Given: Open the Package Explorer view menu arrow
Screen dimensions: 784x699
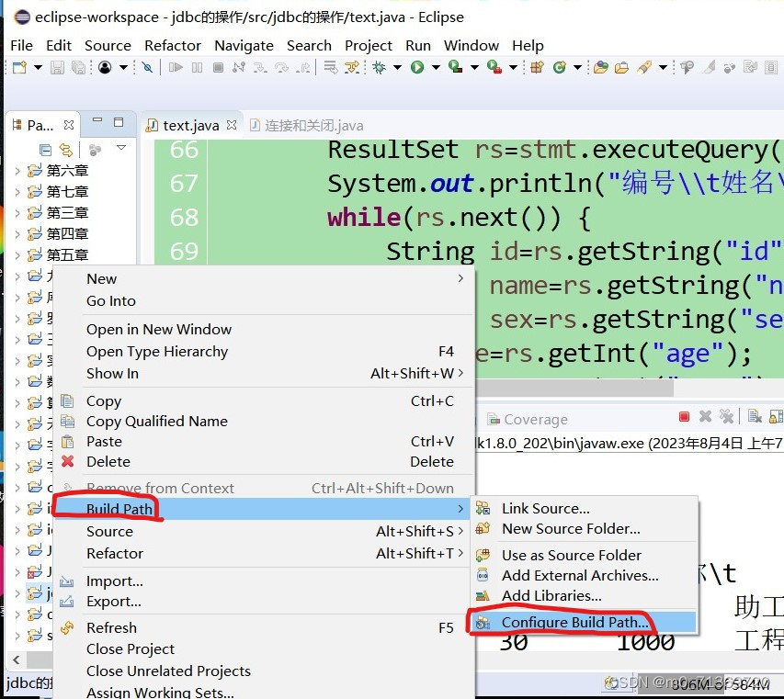Looking at the screenshot, I should pyautogui.click(x=120, y=148).
